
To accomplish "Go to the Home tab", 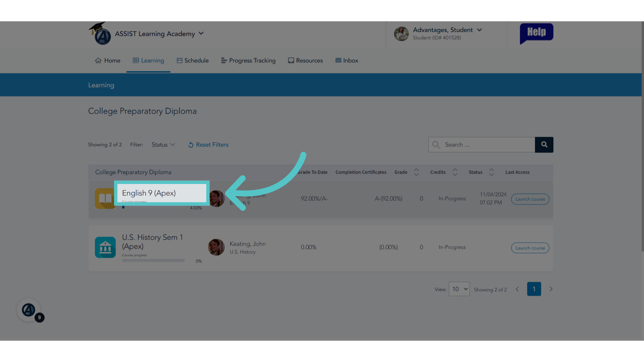I will point(108,60).
